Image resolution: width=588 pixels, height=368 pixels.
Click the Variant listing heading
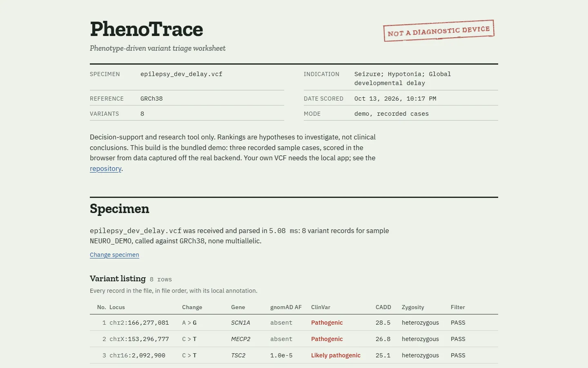click(x=118, y=278)
